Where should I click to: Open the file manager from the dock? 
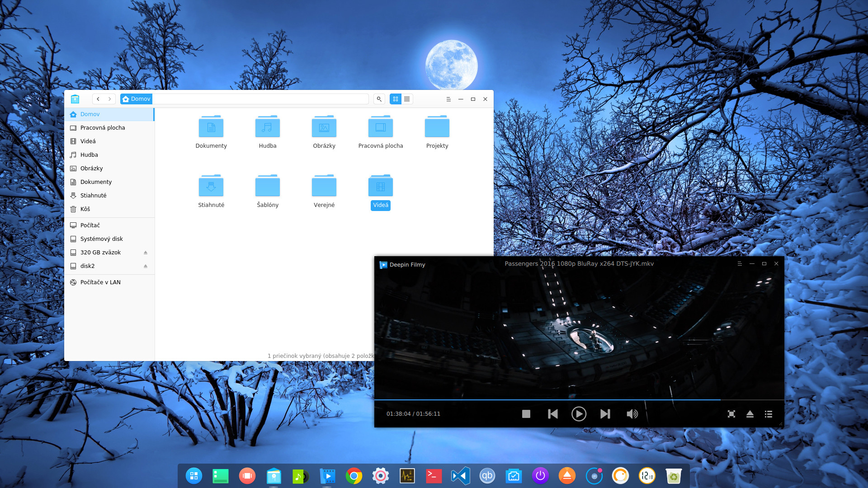(x=274, y=476)
